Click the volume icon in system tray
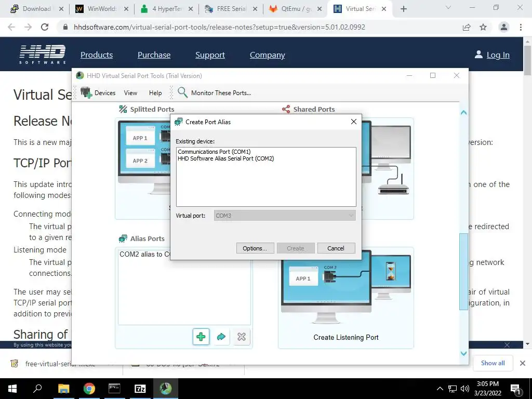532x399 pixels. (465, 389)
